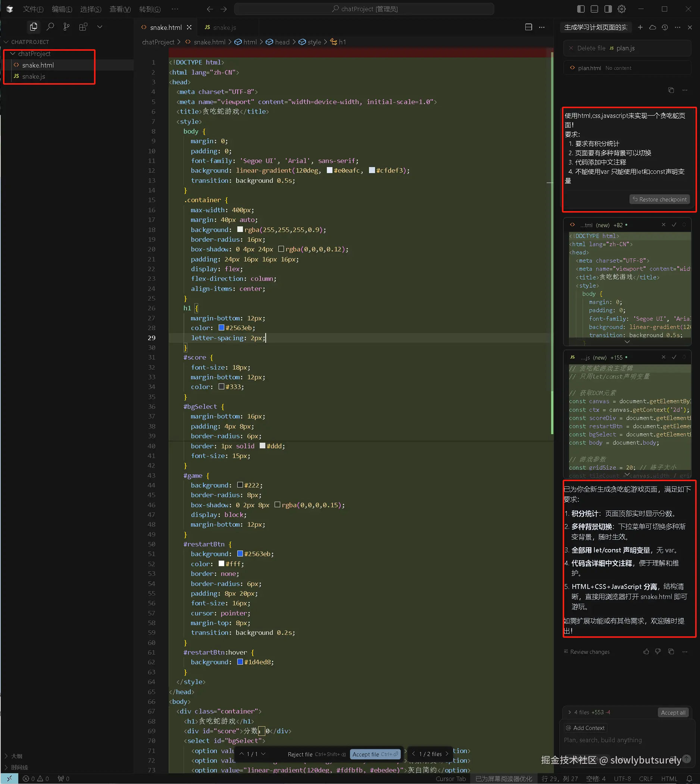Open the 转到(G) menu
Screen dimensions: 700x784
click(150, 9)
